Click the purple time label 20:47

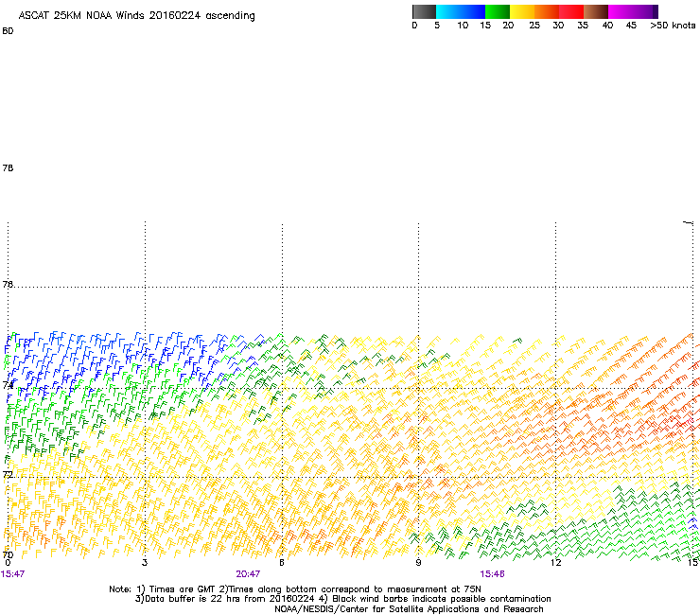pyautogui.click(x=248, y=574)
